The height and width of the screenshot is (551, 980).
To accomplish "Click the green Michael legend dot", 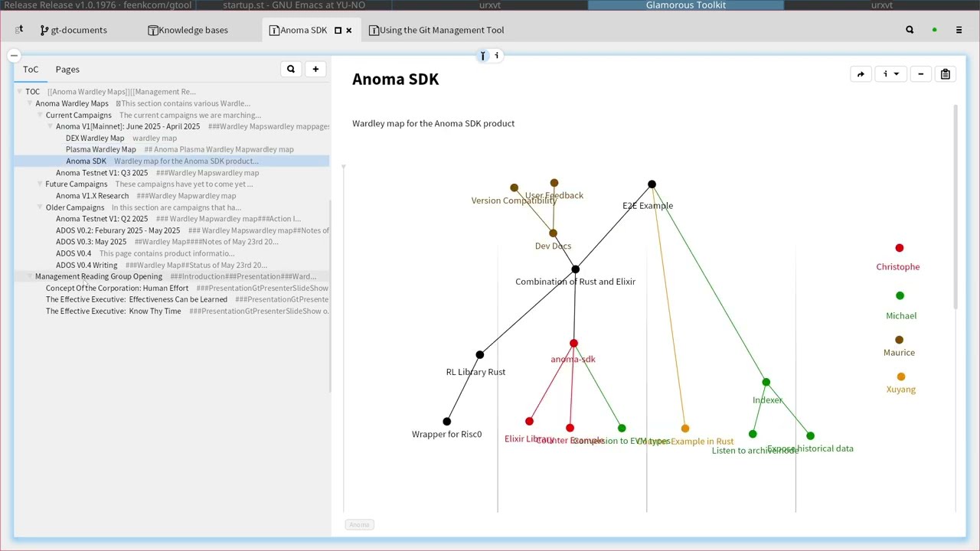I will (x=900, y=295).
